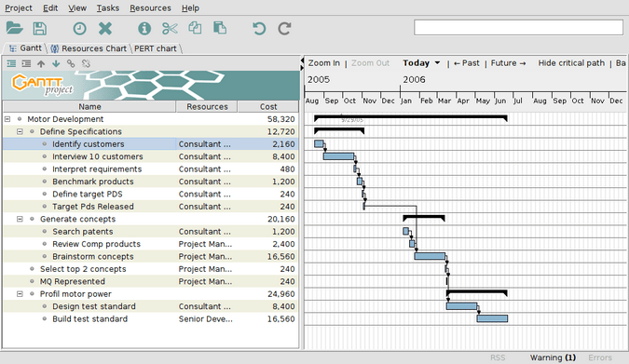This screenshot has width=629, height=364.
Task: Click the Redo arrow icon
Action: tap(284, 29)
